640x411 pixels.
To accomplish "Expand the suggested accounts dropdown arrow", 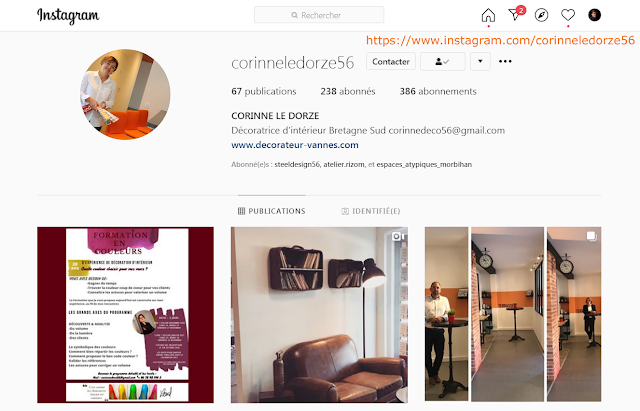I will (x=480, y=62).
